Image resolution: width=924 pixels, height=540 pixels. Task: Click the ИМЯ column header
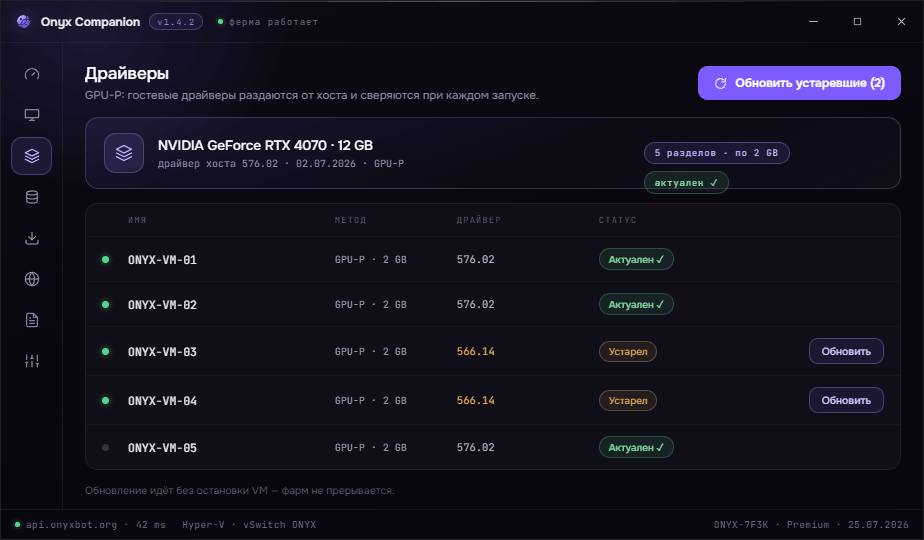(137, 220)
